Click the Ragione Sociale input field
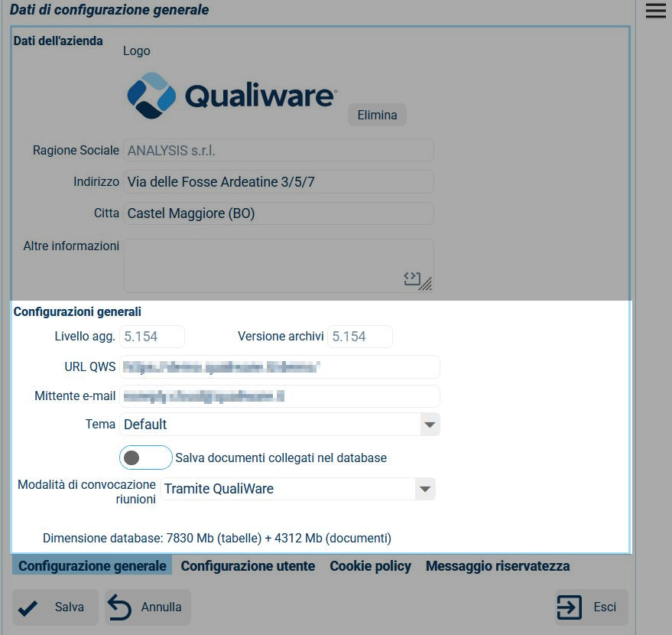 tap(278, 151)
